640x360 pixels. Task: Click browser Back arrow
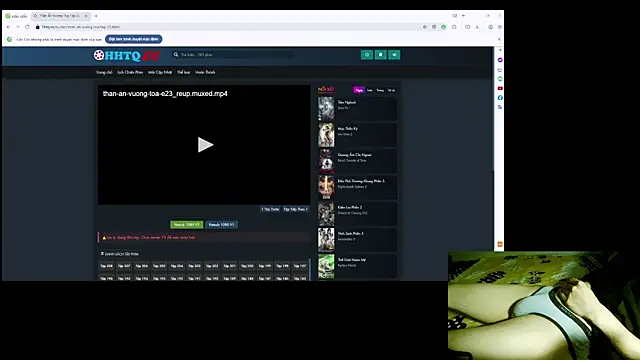[x=8, y=27]
